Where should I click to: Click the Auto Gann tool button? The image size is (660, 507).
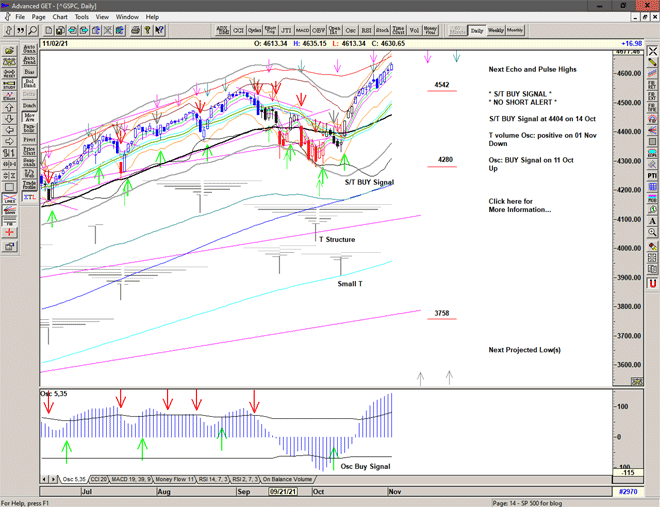(29, 47)
